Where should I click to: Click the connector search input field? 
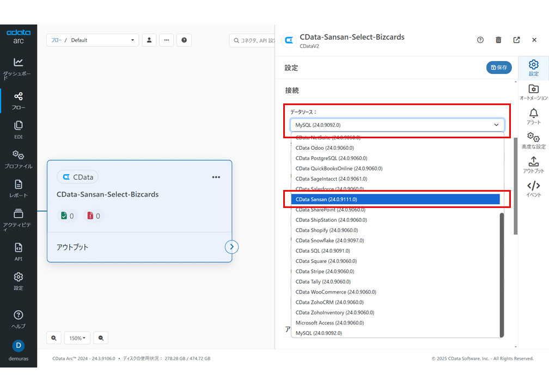252,40
